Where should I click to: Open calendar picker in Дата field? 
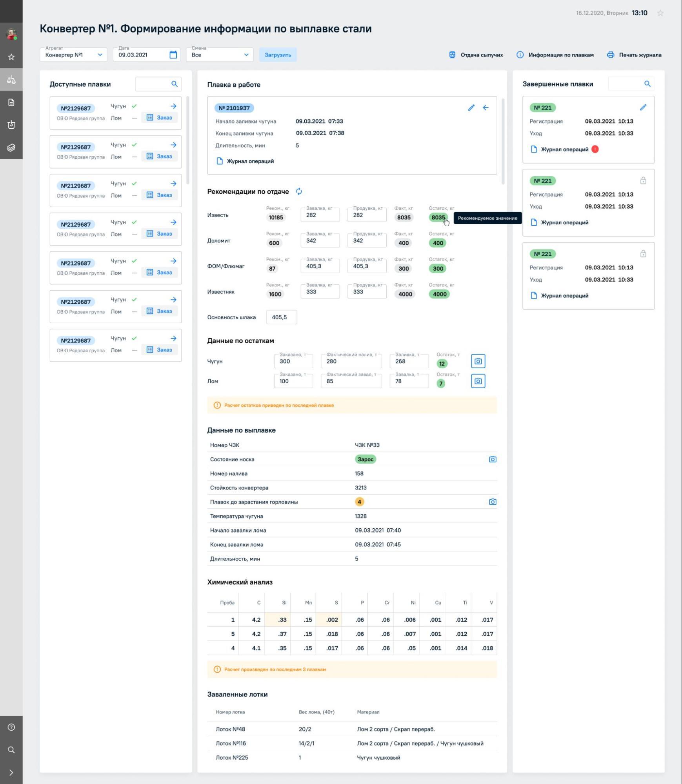173,55
